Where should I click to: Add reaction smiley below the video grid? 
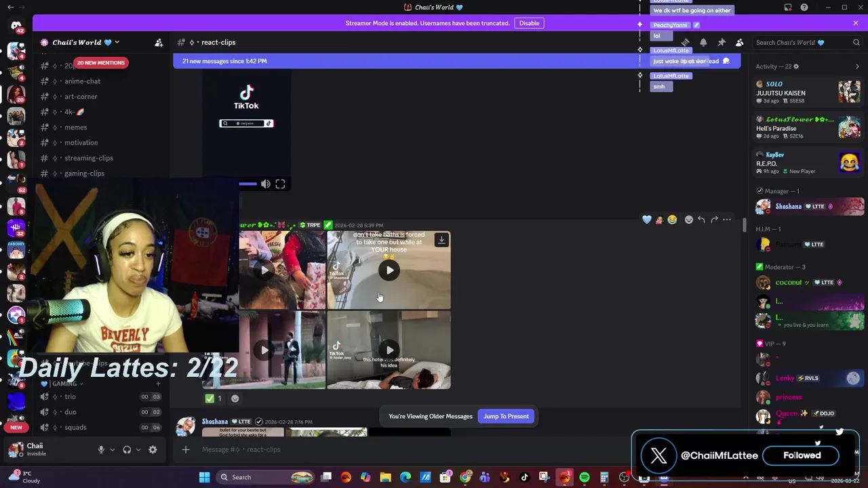click(235, 399)
